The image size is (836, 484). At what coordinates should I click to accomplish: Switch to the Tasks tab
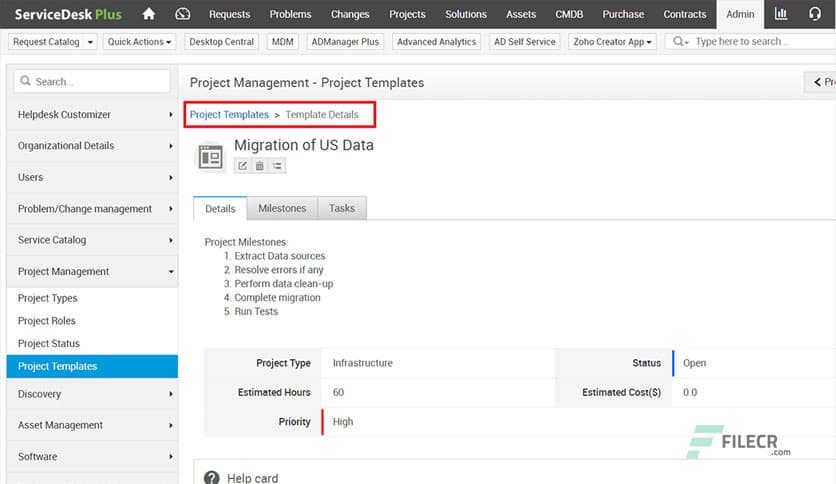(x=342, y=208)
